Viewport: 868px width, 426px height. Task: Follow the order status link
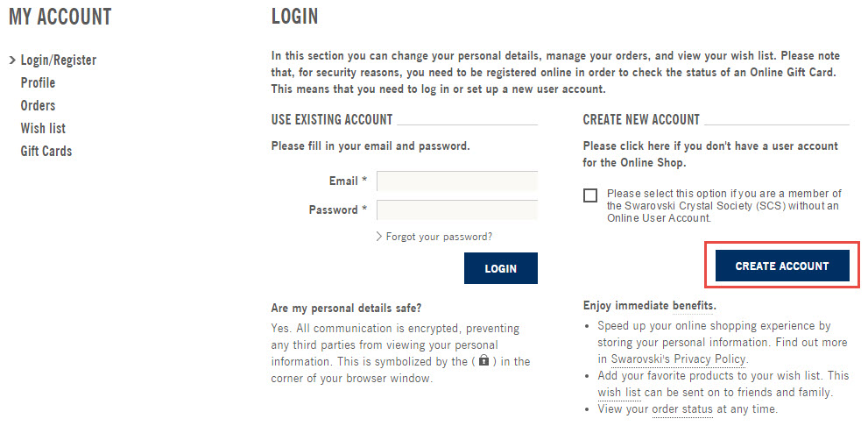point(682,409)
